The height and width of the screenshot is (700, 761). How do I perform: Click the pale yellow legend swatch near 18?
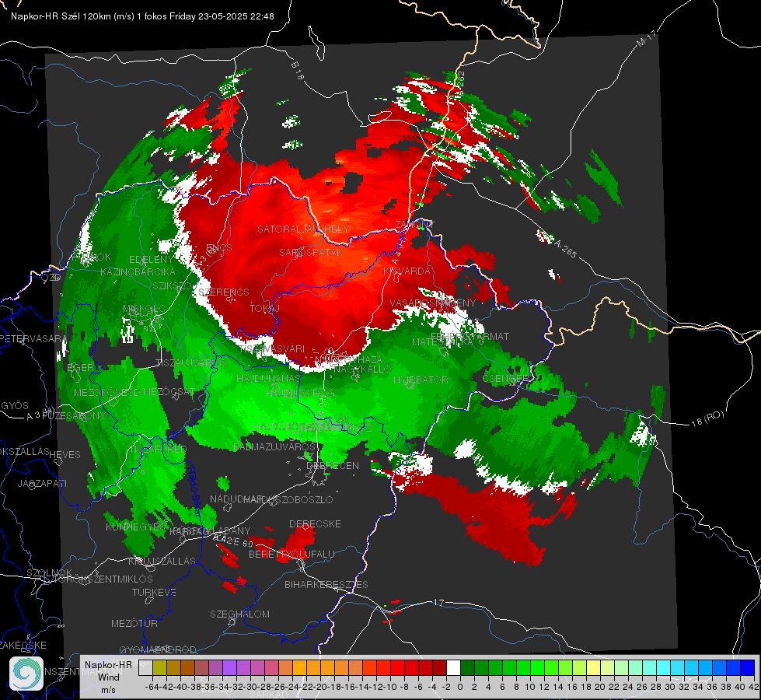[594, 668]
